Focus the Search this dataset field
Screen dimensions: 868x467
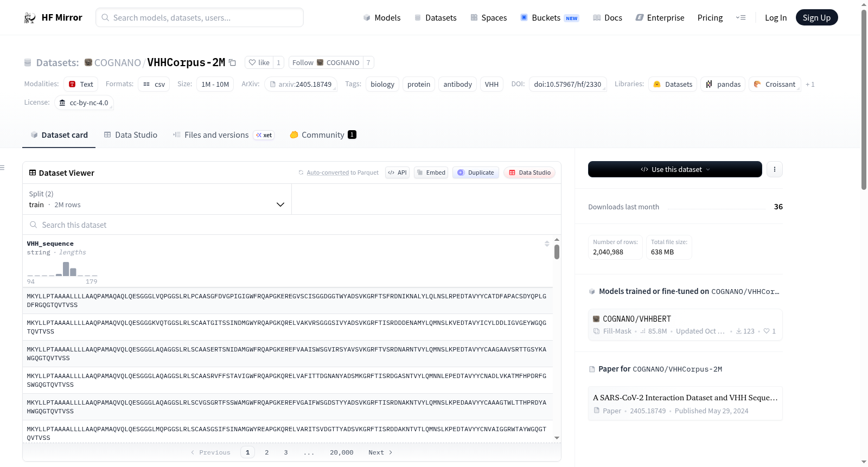292,225
